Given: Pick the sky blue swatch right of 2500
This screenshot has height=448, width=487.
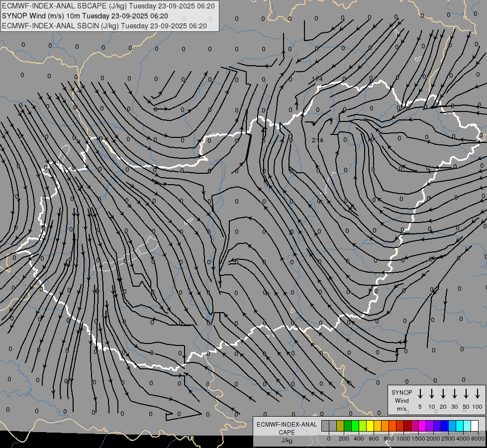Looking at the screenshot, I should click(452, 426).
